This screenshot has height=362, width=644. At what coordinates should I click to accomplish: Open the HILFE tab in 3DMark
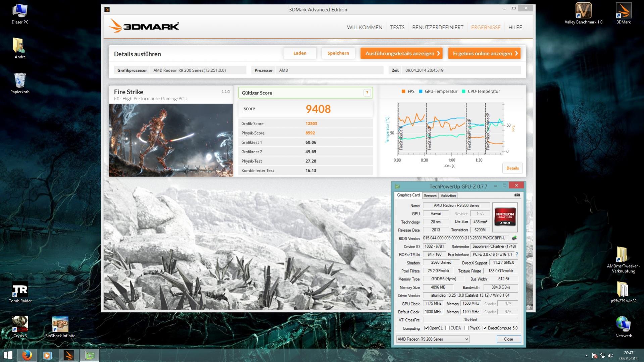tap(515, 28)
